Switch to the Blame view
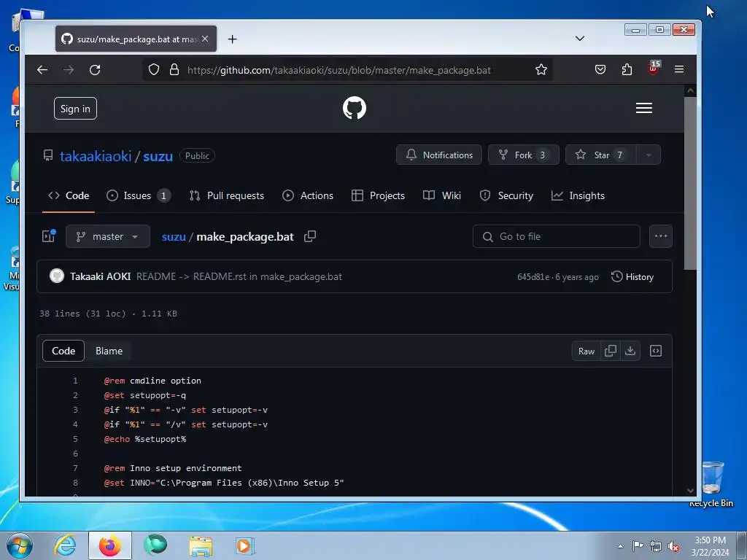 coord(109,351)
